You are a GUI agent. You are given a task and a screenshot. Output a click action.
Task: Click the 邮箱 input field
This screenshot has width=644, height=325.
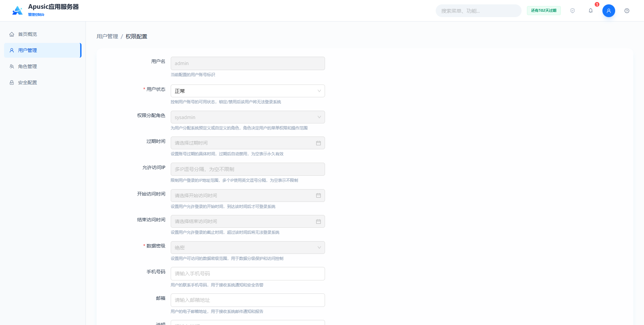(x=248, y=300)
